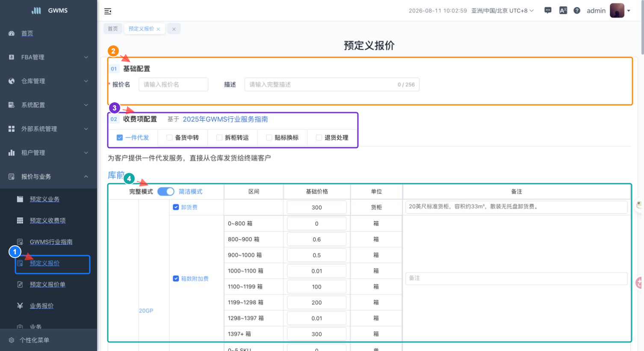Click the FBA管理 sidebar icon

click(12, 57)
